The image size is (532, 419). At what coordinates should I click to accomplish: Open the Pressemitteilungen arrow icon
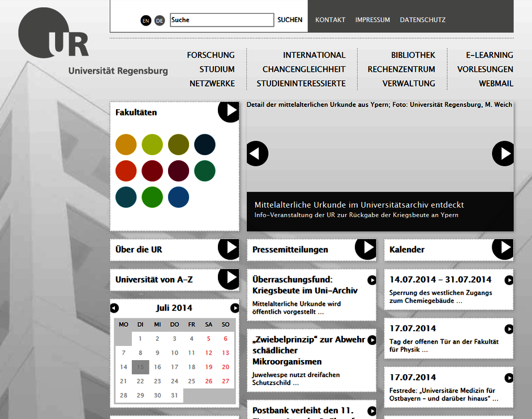[x=366, y=248]
